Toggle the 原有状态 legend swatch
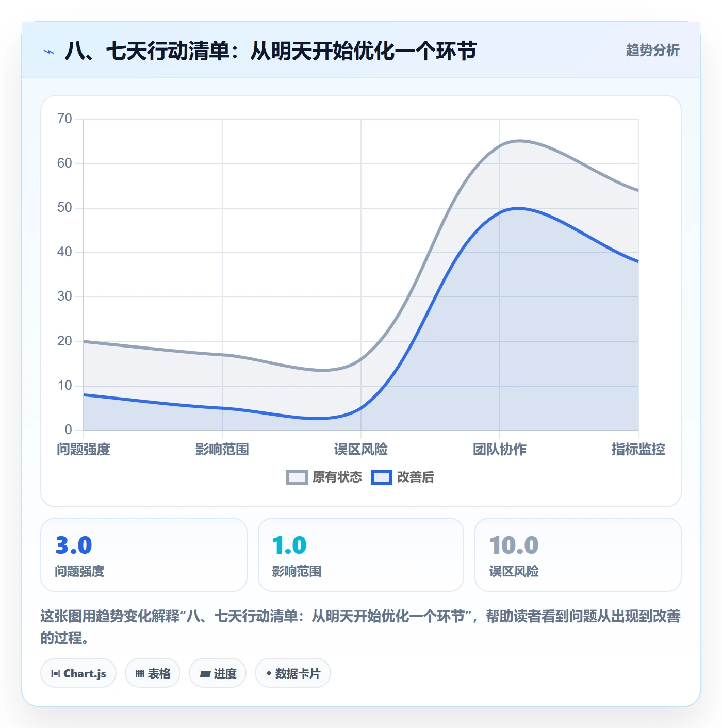The image size is (722, 728). tap(297, 477)
